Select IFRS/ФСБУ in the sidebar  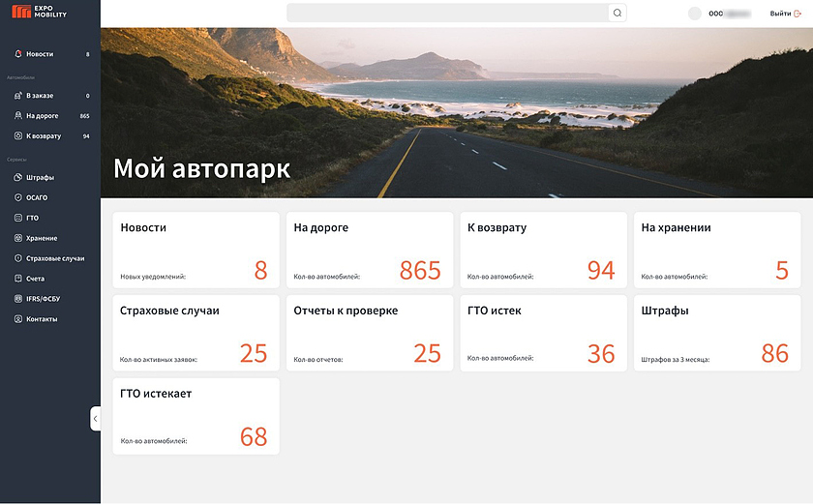[43, 299]
